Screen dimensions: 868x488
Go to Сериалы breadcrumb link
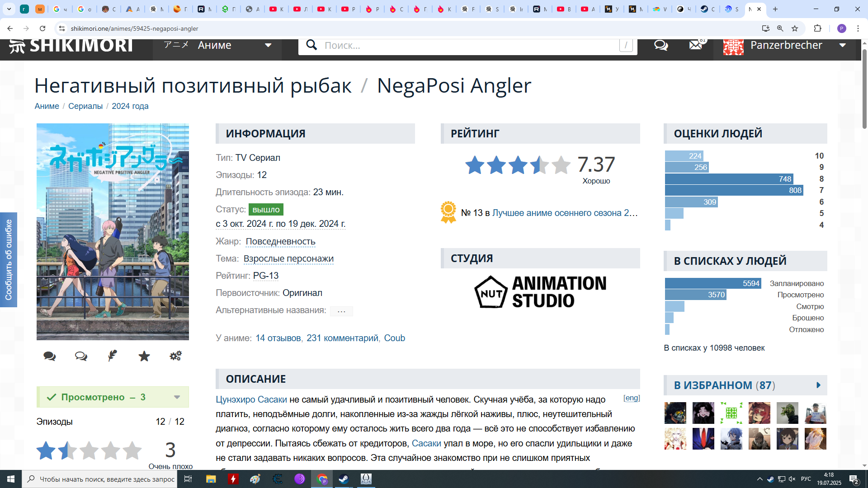[x=85, y=106]
